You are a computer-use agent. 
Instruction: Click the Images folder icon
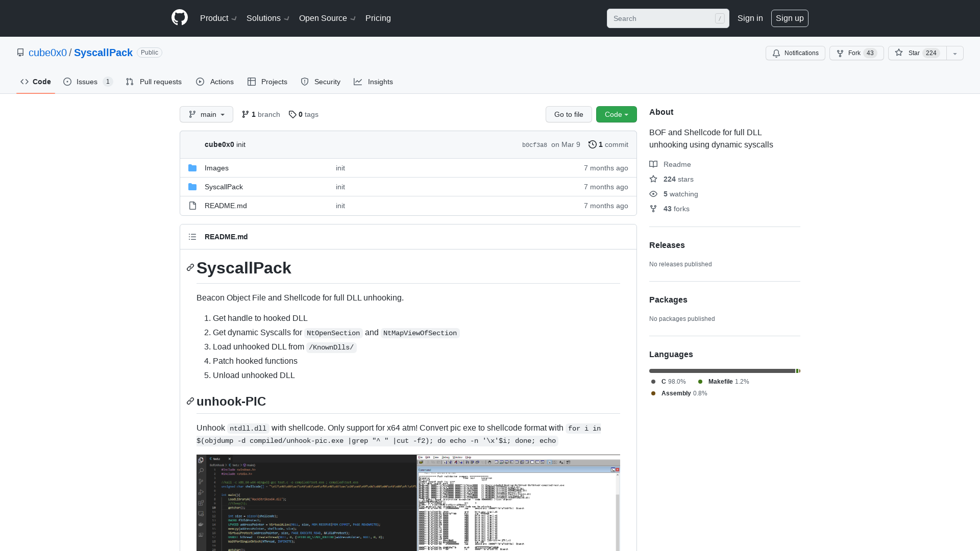[192, 168]
